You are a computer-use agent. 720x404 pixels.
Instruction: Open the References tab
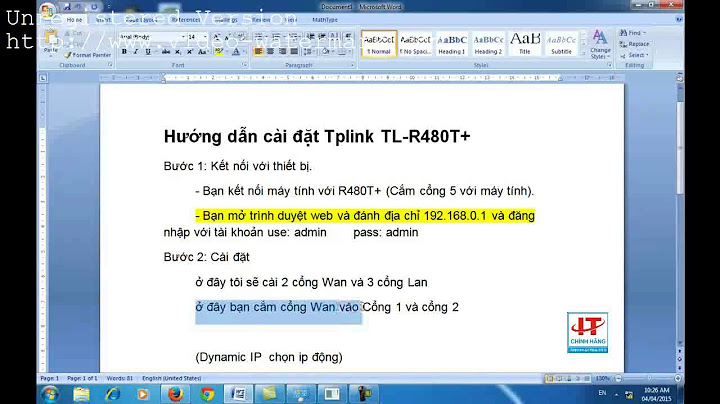186,20
